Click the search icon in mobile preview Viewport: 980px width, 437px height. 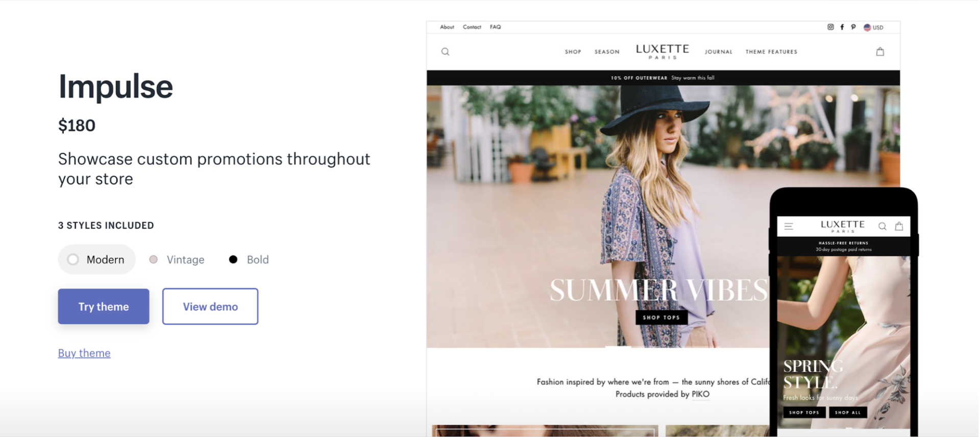882,226
